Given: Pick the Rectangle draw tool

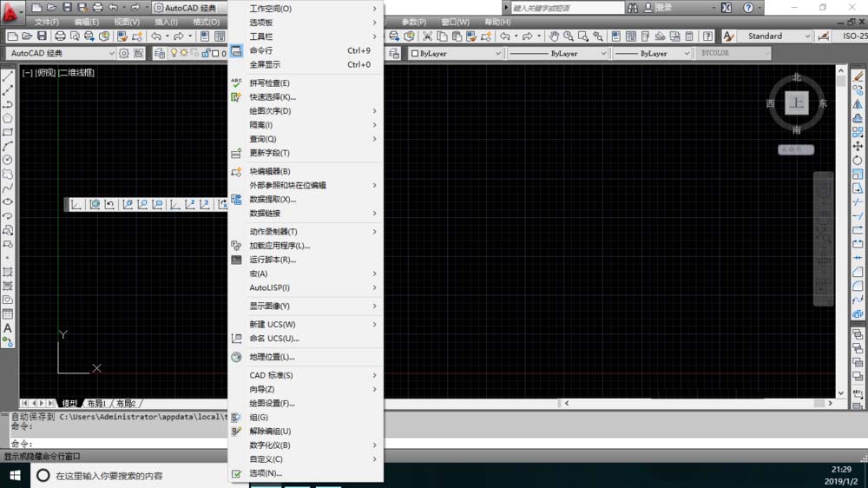Looking at the screenshot, I should point(8,132).
